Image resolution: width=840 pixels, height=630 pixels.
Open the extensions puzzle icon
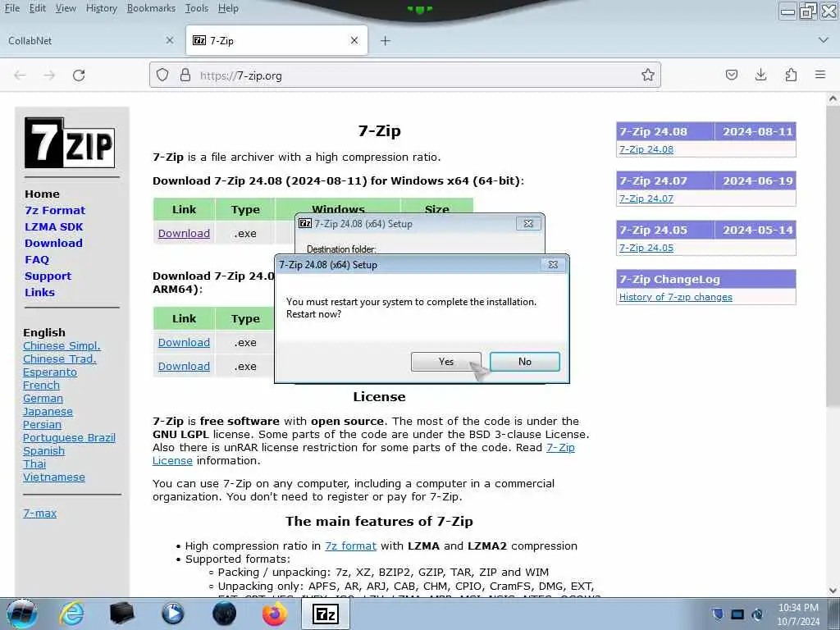click(791, 75)
